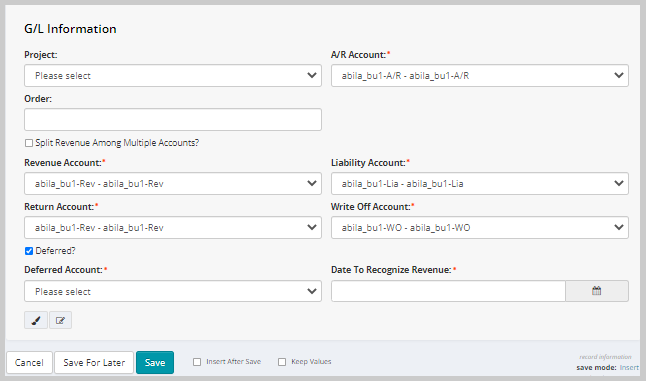Expand the Write Off Account dropdown
The width and height of the screenshot is (646, 381).
point(480,227)
